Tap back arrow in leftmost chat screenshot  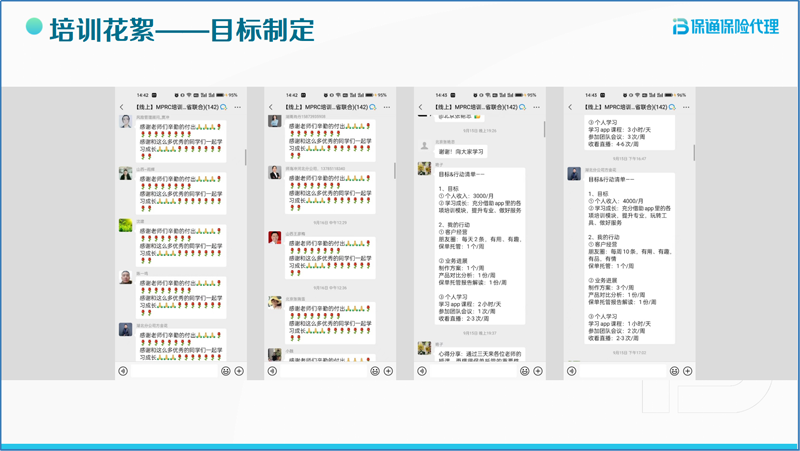click(122, 107)
